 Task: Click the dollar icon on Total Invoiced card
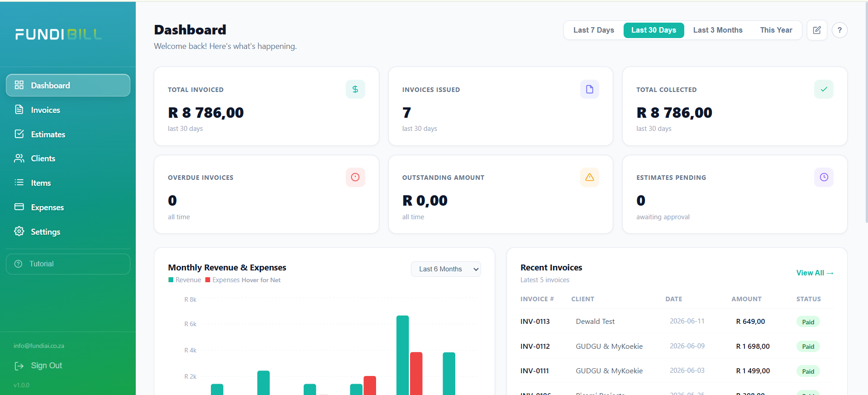tap(355, 89)
